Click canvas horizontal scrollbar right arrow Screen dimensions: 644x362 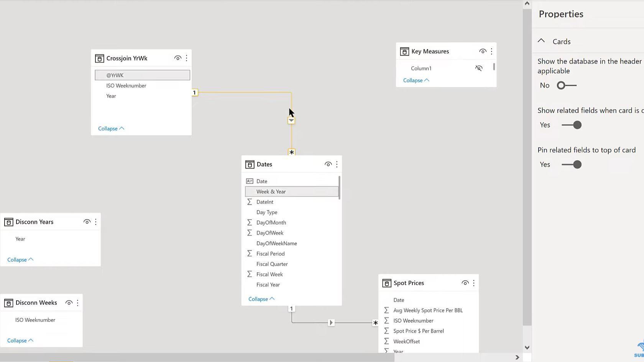pos(517,357)
